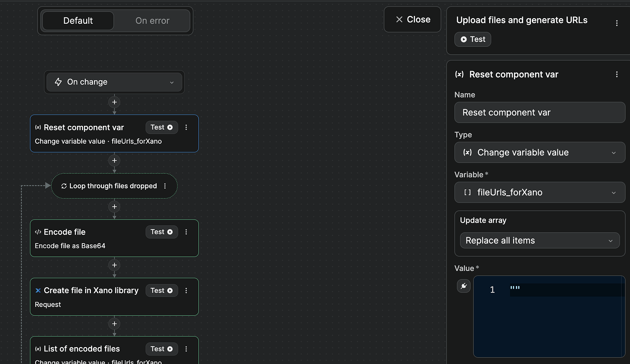The image size is (630, 364).
Task: Click the code icon on the Encode file node
Action: point(37,232)
